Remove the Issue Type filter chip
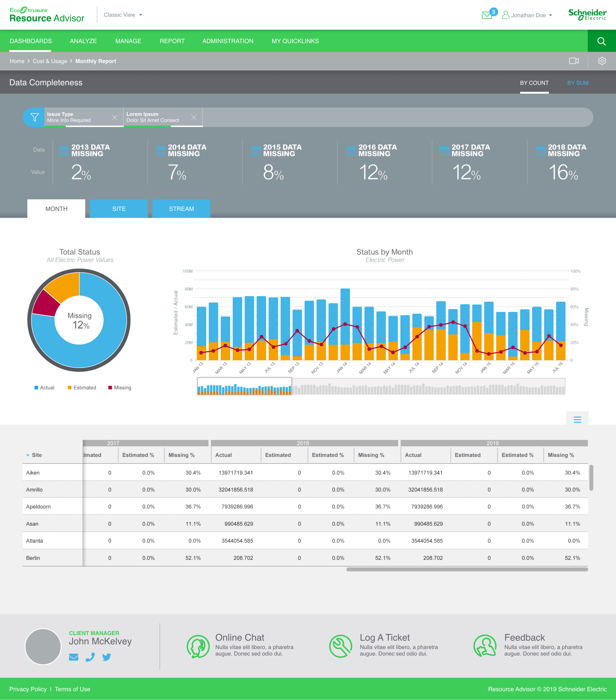This screenshot has height=700, width=616. 115,118
